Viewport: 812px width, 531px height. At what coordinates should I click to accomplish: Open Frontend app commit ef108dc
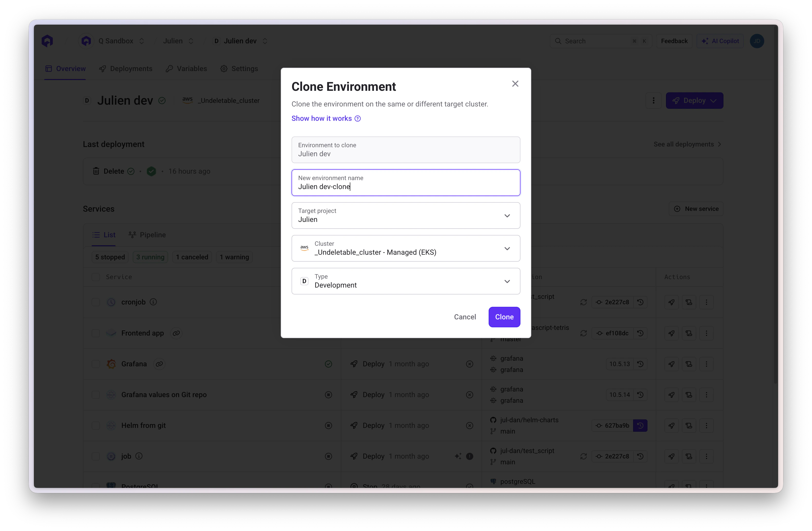tap(613, 333)
